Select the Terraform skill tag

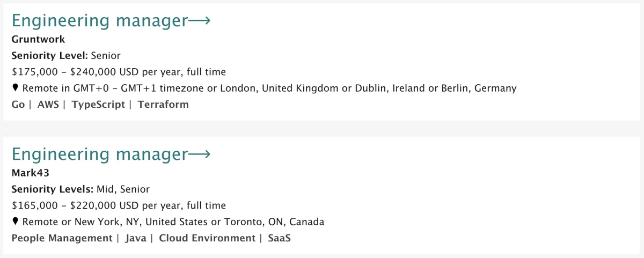tap(163, 105)
